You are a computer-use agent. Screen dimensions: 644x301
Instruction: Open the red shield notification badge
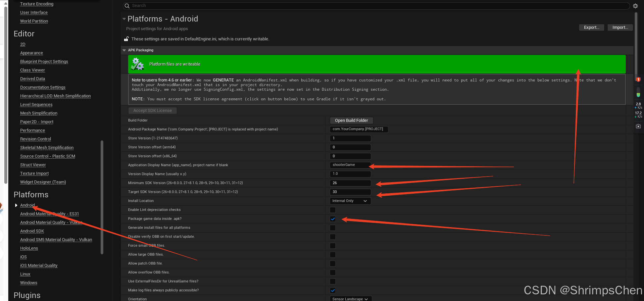(638, 79)
